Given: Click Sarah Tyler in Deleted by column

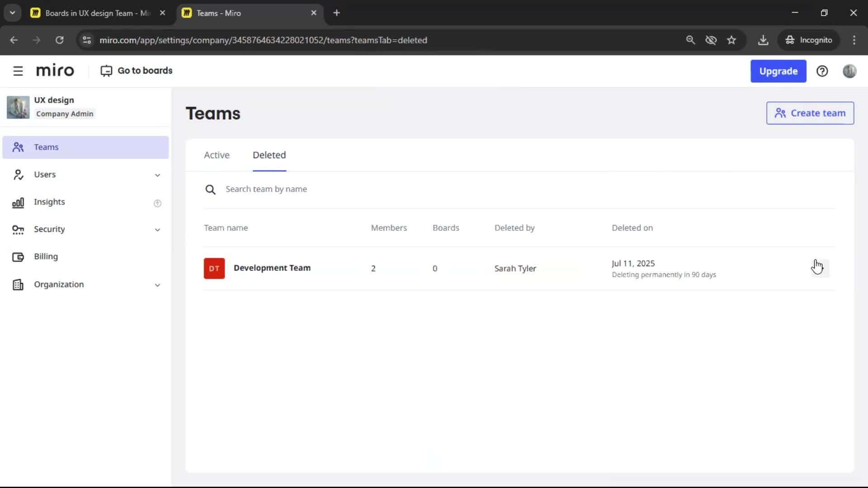Looking at the screenshot, I should coord(515,268).
